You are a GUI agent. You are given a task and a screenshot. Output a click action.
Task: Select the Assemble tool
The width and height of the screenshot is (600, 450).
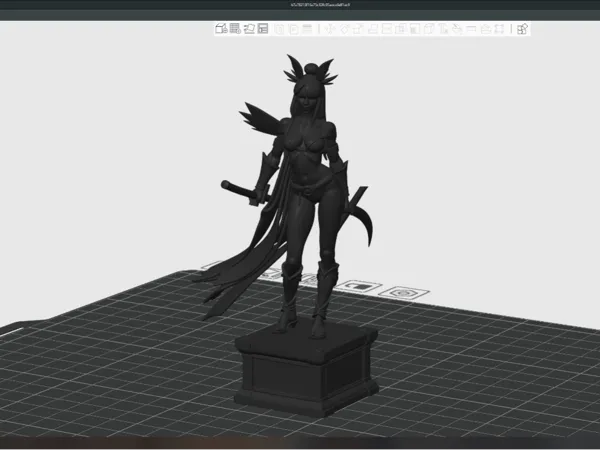click(x=486, y=29)
